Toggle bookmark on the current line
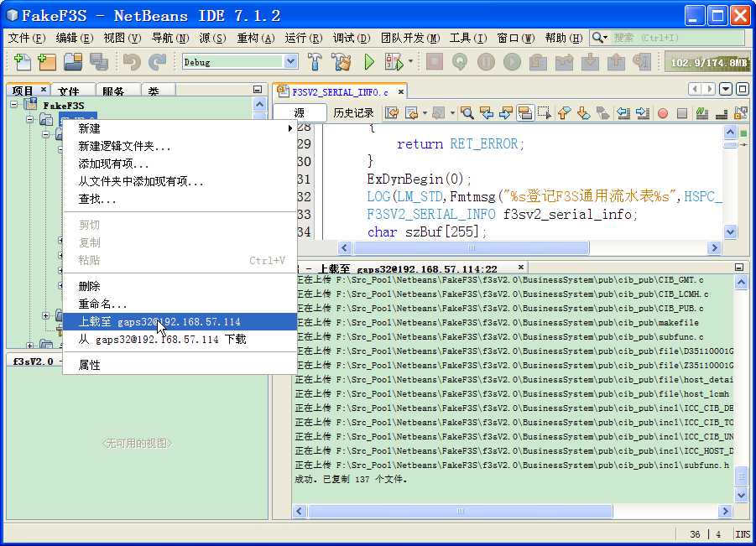756x546 pixels. (602, 113)
